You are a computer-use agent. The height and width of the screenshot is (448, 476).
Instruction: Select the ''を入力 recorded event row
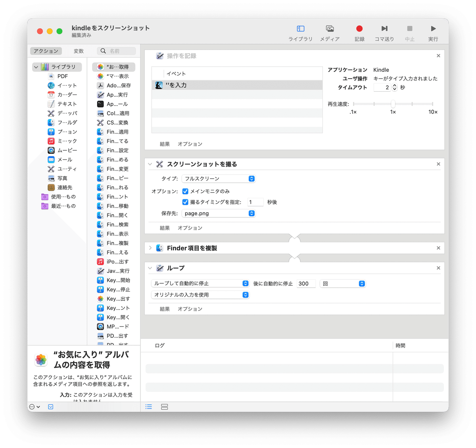pos(237,85)
